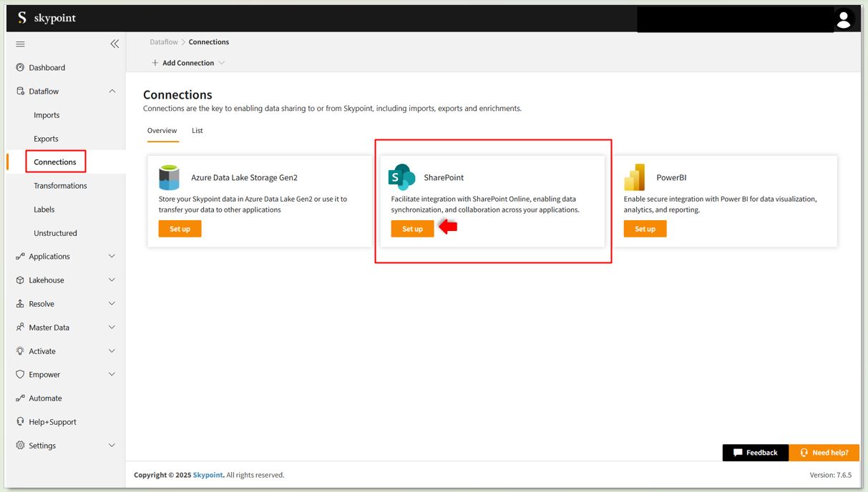Open the user profile avatar icon
Image resolution: width=868 pixels, height=492 pixels.
(844, 19)
